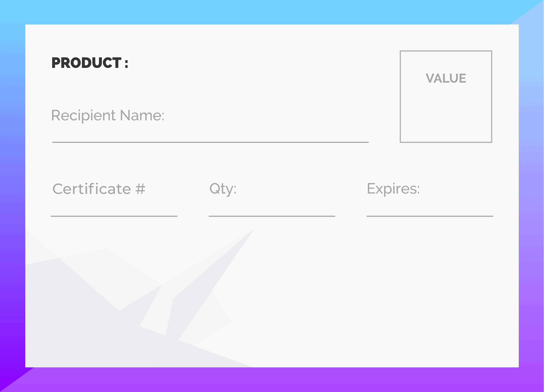Viewport: 544px width, 392px height.
Task: Select the Qty label
Action: coord(223,189)
